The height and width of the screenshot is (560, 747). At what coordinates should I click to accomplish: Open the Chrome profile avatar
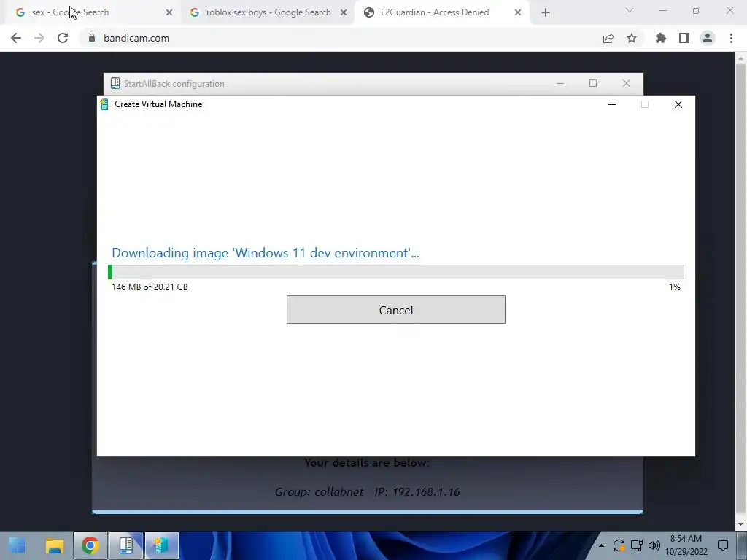coord(708,38)
